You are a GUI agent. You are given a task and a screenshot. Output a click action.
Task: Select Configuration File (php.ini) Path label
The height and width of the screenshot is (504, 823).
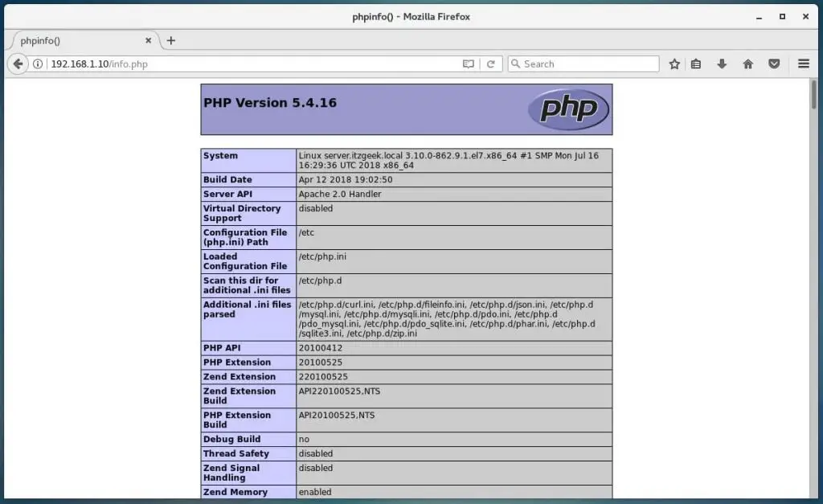point(245,237)
